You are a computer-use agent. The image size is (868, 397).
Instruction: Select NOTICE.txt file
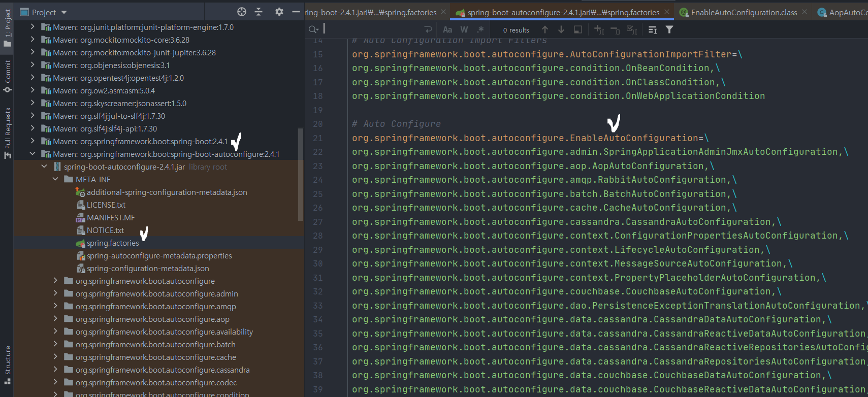coord(105,230)
